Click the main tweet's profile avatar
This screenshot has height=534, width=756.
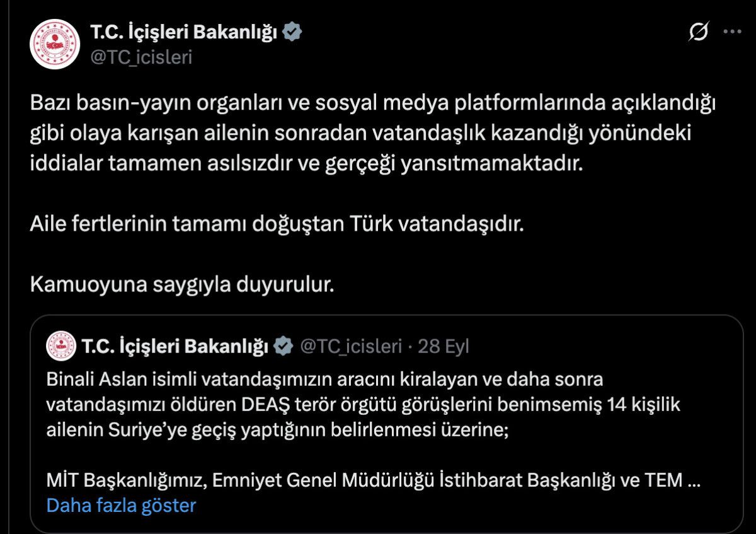tap(54, 44)
